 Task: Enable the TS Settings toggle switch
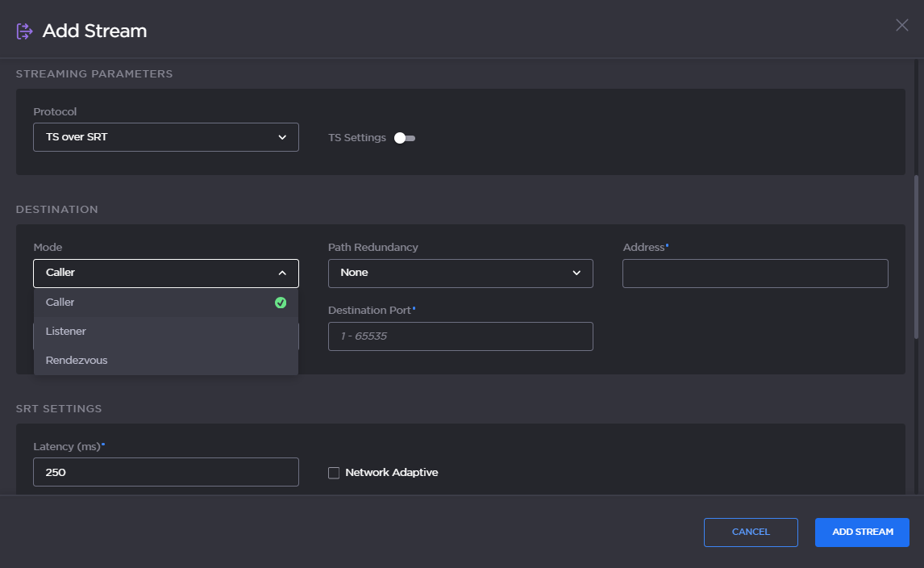(x=405, y=138)
